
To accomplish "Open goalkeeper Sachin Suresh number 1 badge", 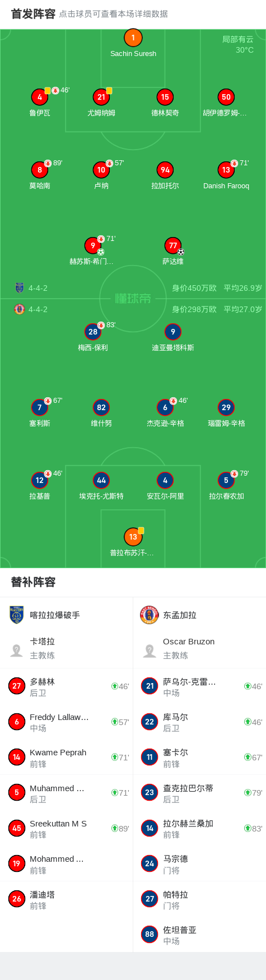I will pos(133,38).
